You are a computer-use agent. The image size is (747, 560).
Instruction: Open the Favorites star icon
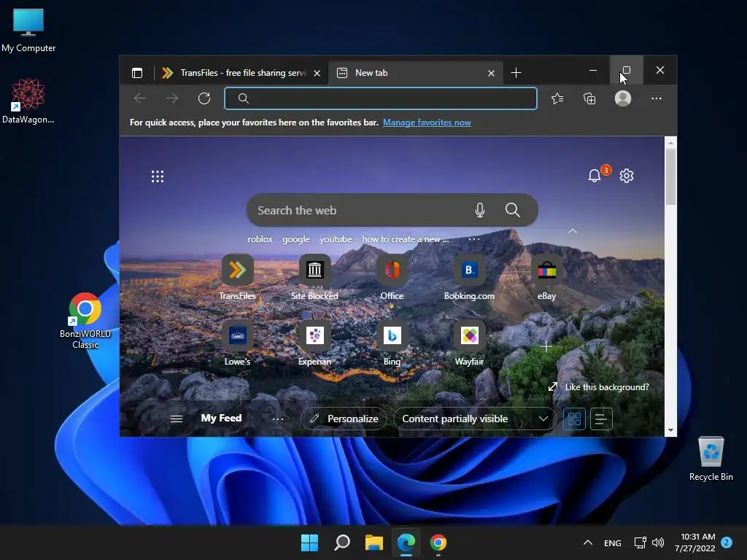pos(557,98)
